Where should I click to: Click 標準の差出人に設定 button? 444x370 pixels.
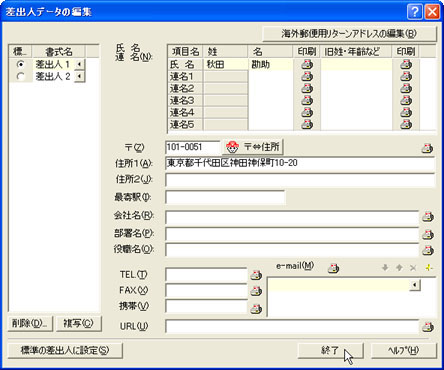pyautogui.click(x=65, y=350)
